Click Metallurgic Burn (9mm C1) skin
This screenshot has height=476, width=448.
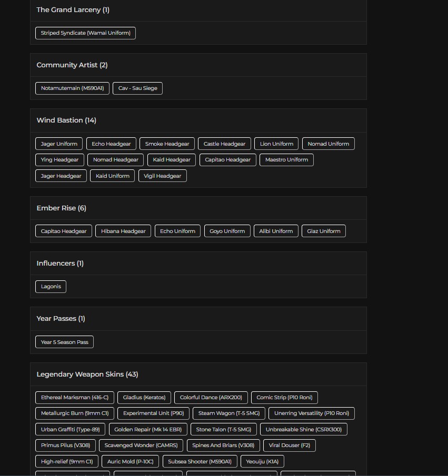point(75,413)
